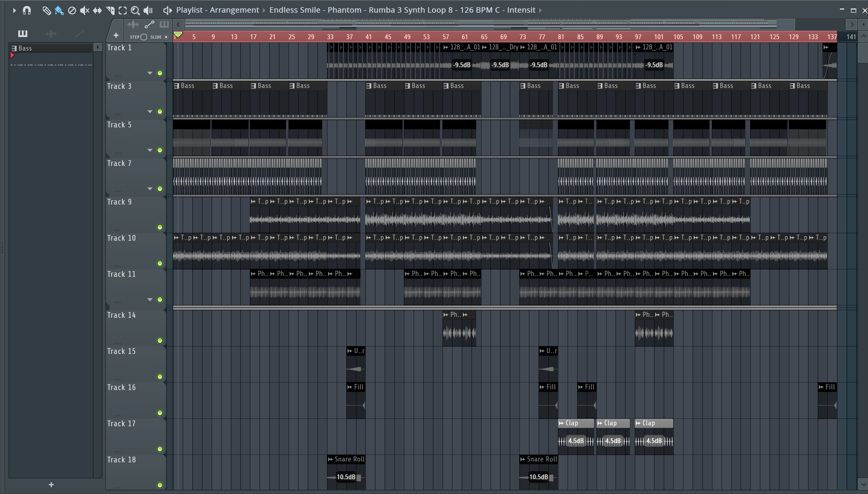Mute Track 7 with its green light
The height and width of the screenshot is (494, 868).
click(160, 189)
